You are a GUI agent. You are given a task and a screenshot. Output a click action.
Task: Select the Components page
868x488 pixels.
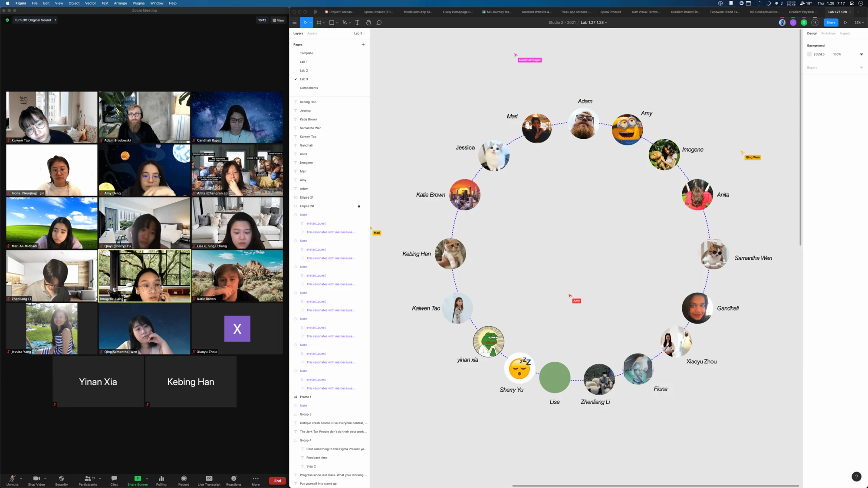point(309,88)
